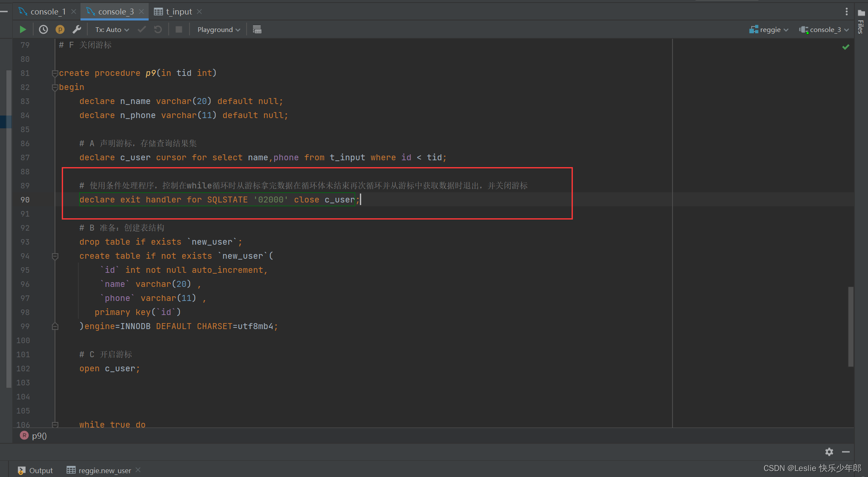Click the fold end marker on line 99
Viewport: 868px width, 477px height.
[55, 327]
